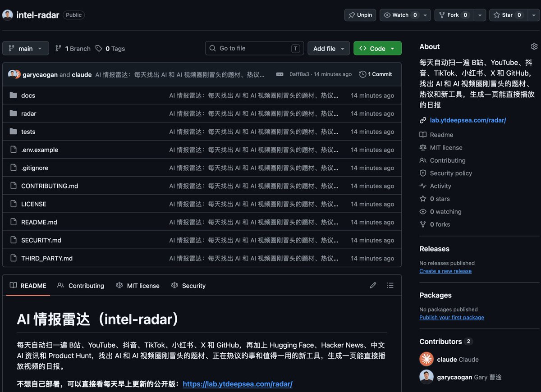
Task: Expand the caret next to Fork
Action: pyautogui.click(x=480, y=15)
